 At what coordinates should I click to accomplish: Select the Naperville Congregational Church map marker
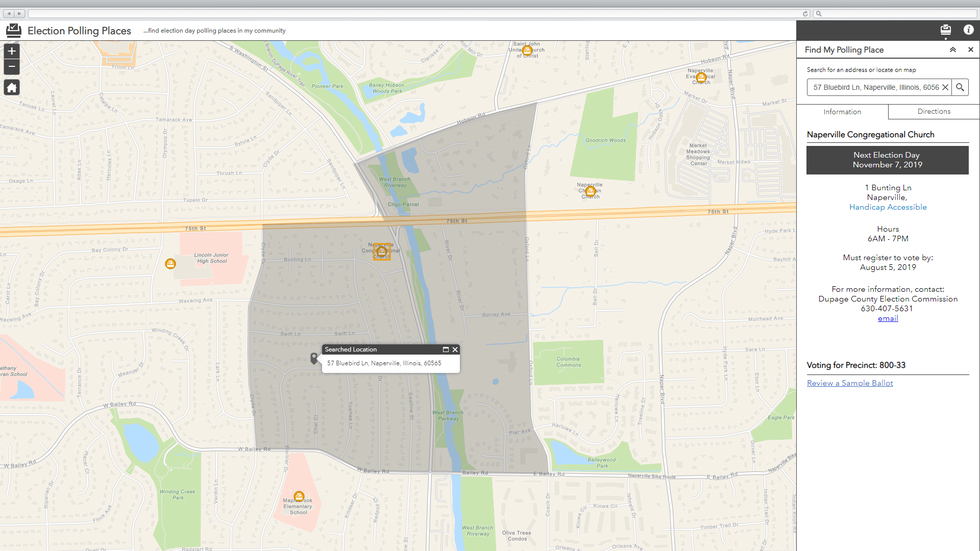pyautogui.click(x=381, y=251)
